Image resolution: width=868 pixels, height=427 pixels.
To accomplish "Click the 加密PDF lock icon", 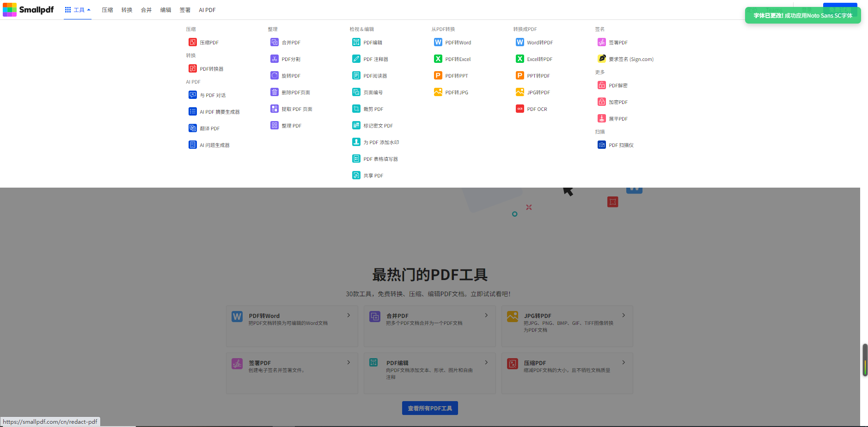I will click(601, 102).
